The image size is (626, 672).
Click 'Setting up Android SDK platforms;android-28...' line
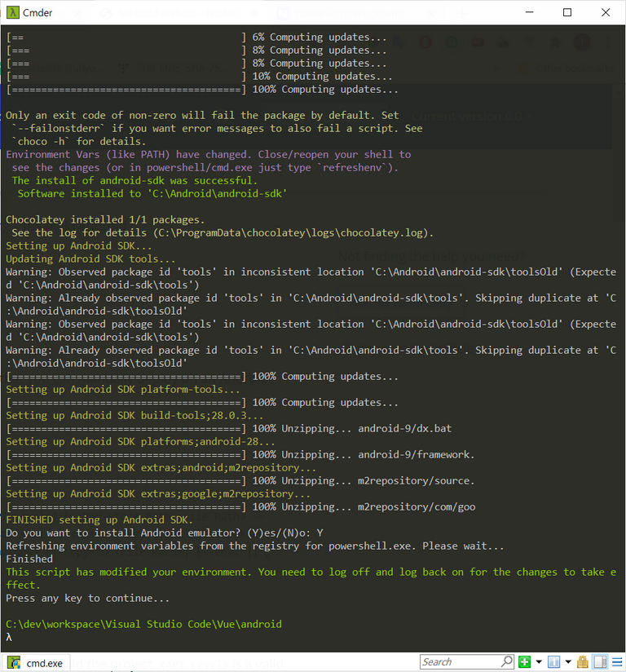pyautogui.click(x=140, y=441)
